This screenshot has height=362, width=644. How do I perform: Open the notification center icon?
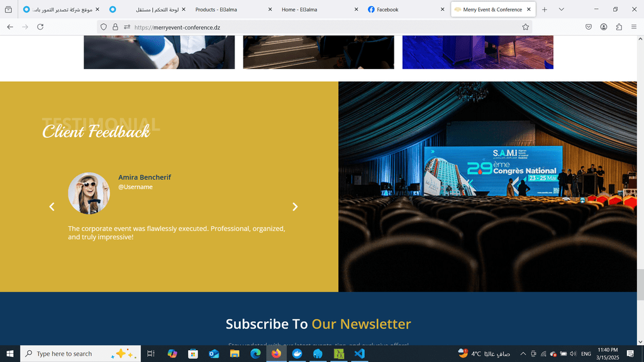click(630, 354)
